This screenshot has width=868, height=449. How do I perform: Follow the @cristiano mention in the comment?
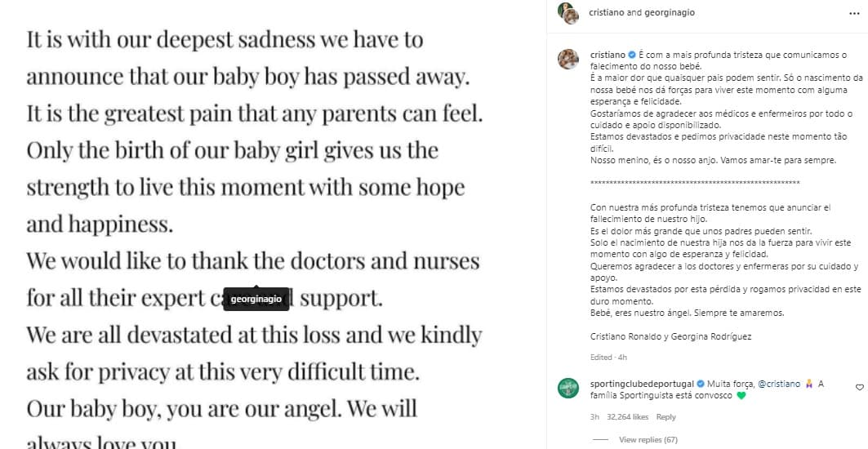click(778, 383)
